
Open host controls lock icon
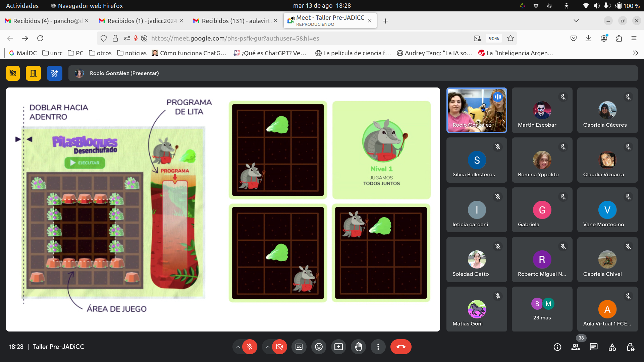[631, 347]
